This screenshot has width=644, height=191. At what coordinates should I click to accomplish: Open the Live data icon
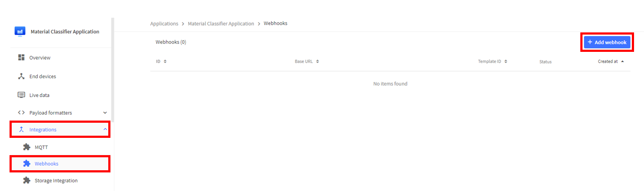[x=21, y=95]
